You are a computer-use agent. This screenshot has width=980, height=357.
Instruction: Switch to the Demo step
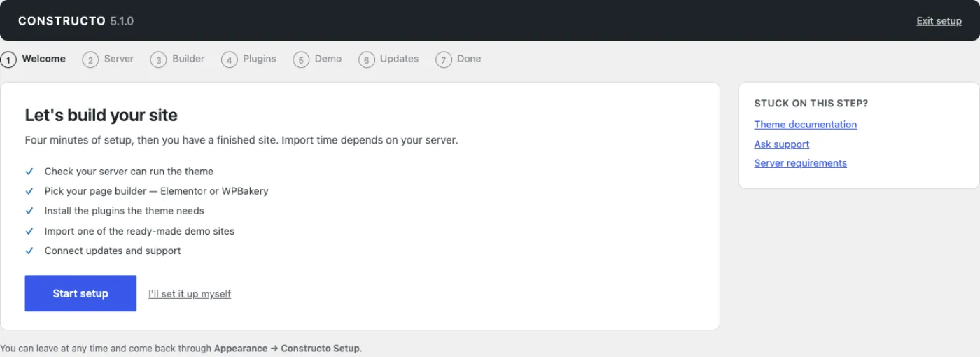(318, 59)
